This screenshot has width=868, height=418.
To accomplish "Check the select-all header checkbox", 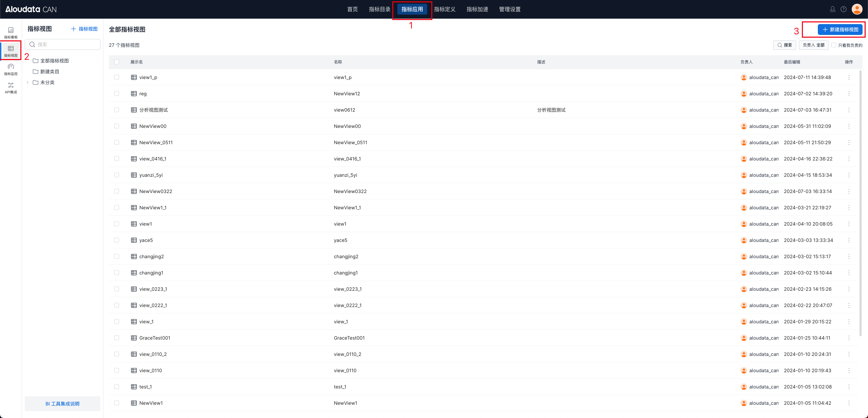I will tap(117, 62).
